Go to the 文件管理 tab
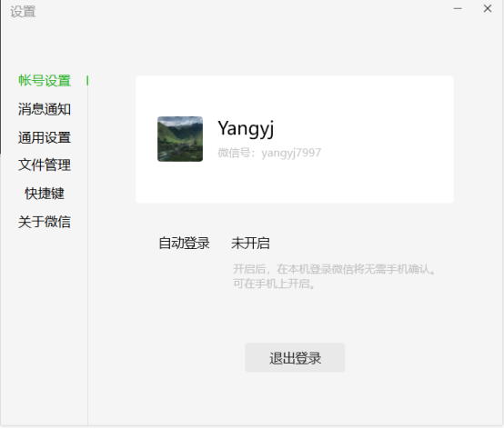504x429 pixels. pyautogui.click(x=45, y=165)
